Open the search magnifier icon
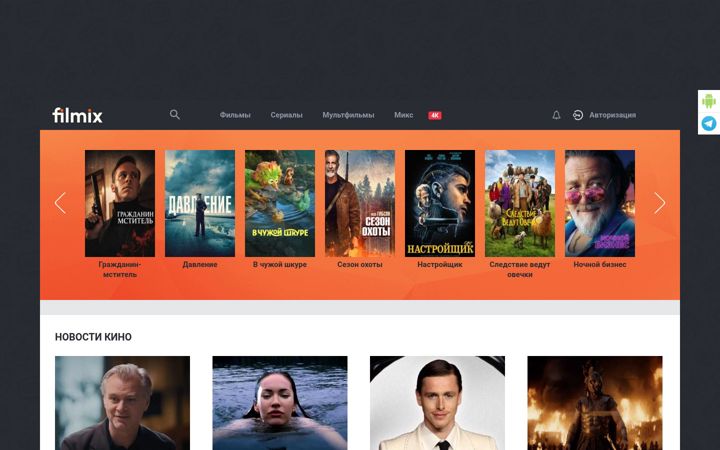The height and width of the screenshot is (450, 720). 174,115
